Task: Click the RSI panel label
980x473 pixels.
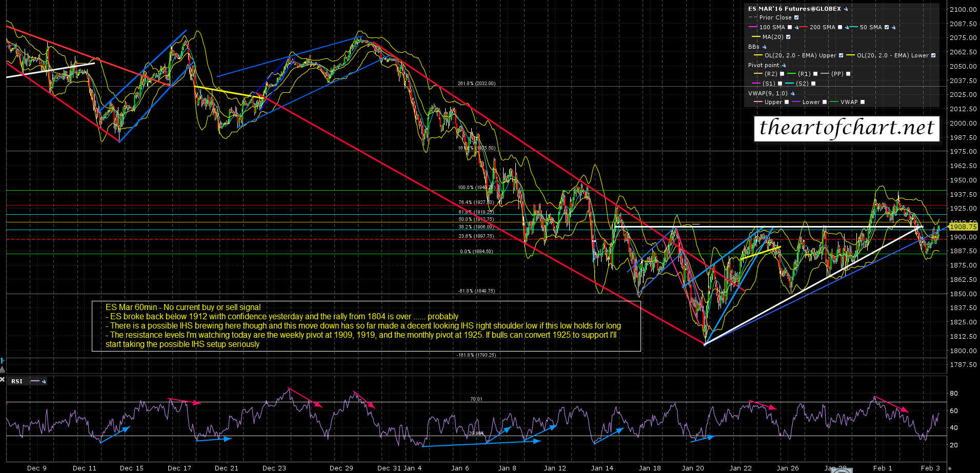Action: pyautogui.click(x=17, y=381)
